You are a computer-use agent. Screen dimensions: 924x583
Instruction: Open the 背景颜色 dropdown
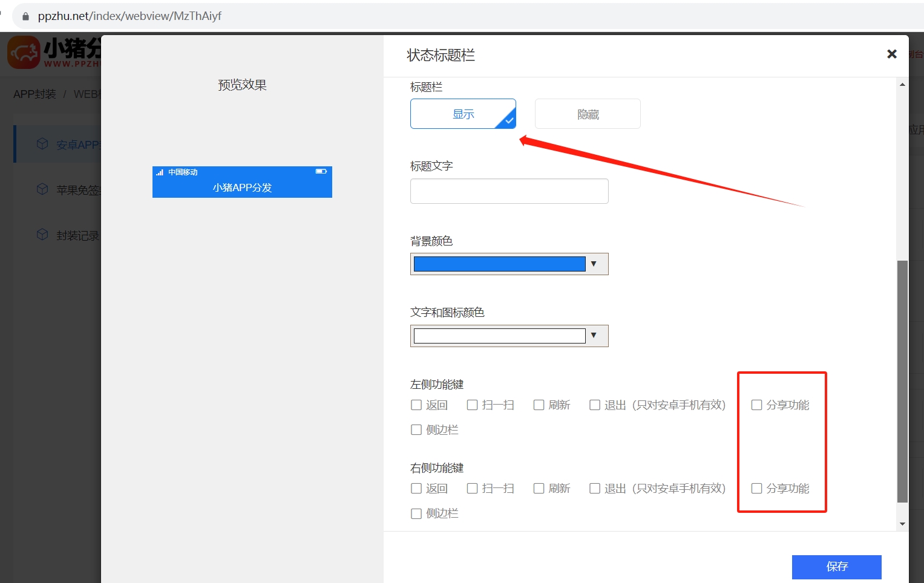pyautogui.click(x=594, y=264)
